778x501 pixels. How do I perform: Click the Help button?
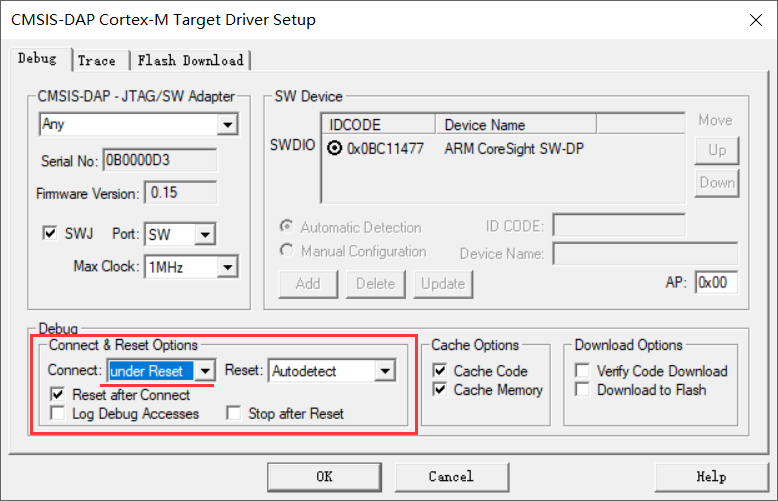(x=710, y=476)
